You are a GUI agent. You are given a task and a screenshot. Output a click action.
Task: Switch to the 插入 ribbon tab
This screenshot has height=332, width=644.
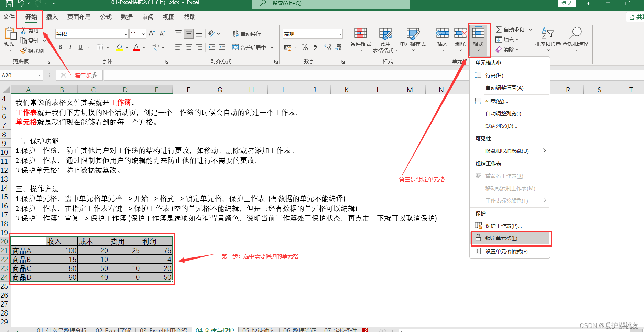click(52, 17)
